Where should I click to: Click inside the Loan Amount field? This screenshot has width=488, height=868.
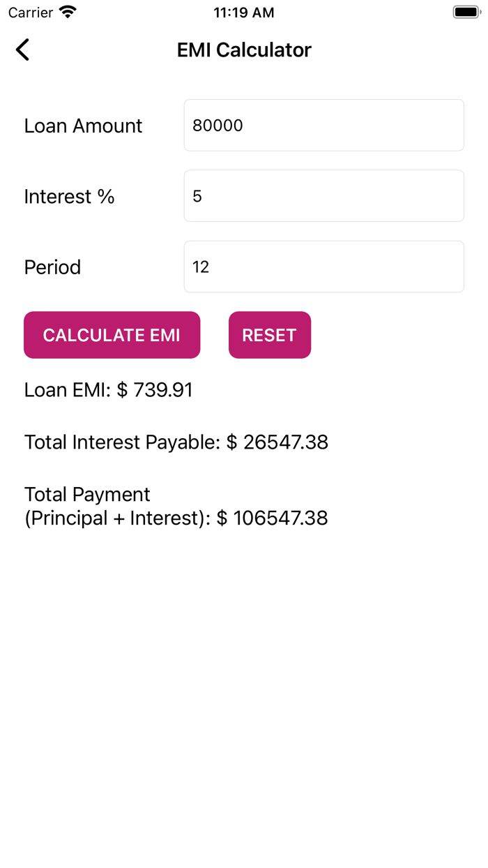point(323,125)
